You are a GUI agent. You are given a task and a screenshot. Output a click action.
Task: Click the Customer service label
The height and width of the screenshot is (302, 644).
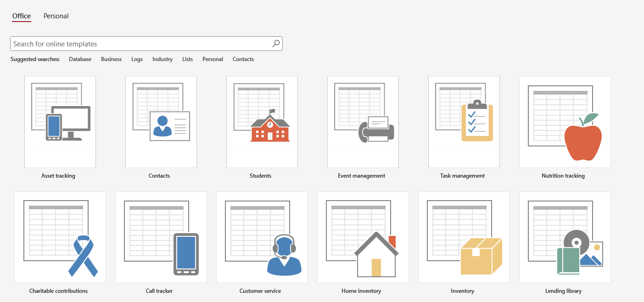click(260, 291)
